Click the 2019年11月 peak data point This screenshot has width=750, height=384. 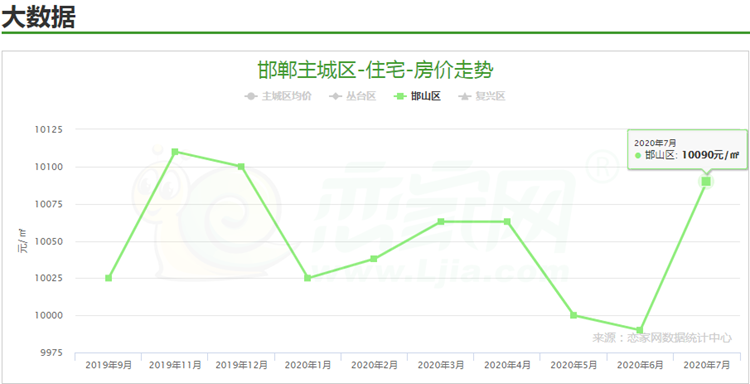(x=175, y=152)
